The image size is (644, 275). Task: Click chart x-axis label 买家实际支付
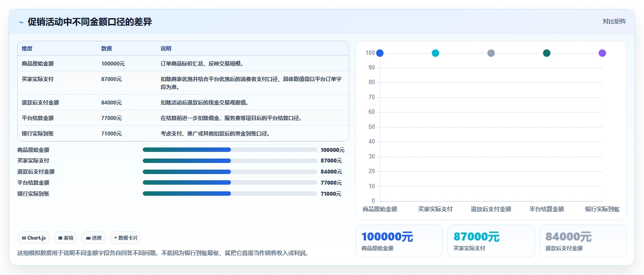[435, 209]
